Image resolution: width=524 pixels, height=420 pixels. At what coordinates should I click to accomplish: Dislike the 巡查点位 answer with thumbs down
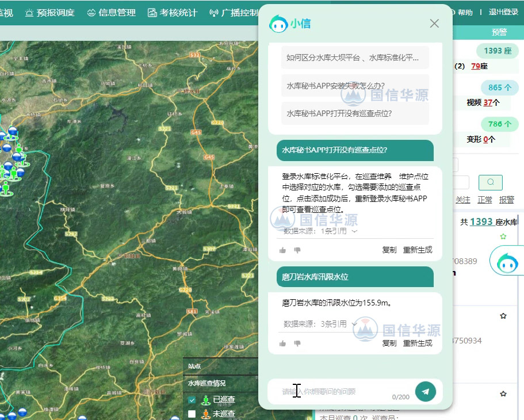[x=297, y=250]
